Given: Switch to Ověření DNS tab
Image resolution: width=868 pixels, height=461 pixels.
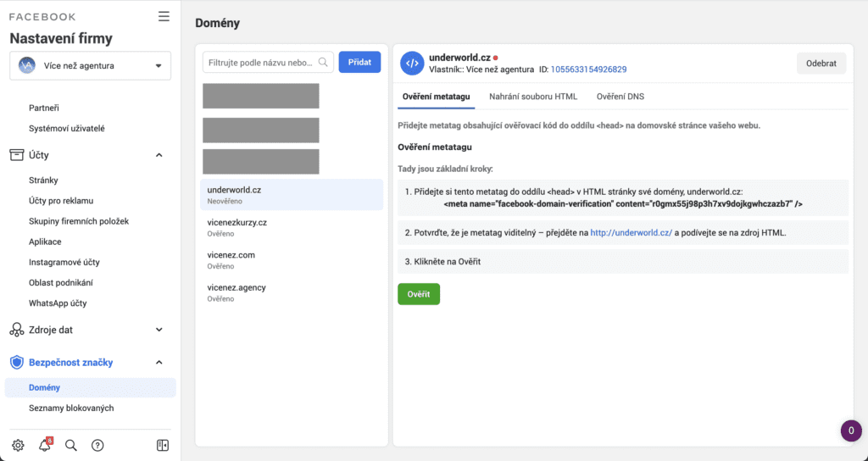Looking at the screenshot, I should tap(620, 97).
